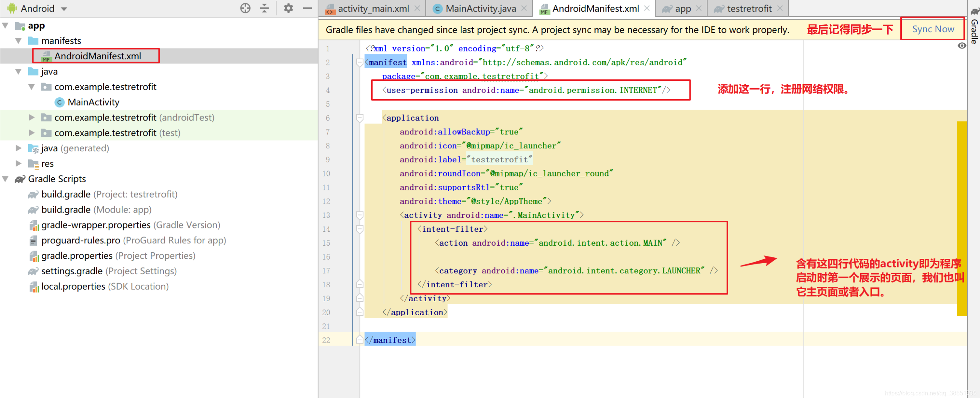Fold the application tag at line 6
The width and height of the screenshot is (980, 400).
point(360,118)
